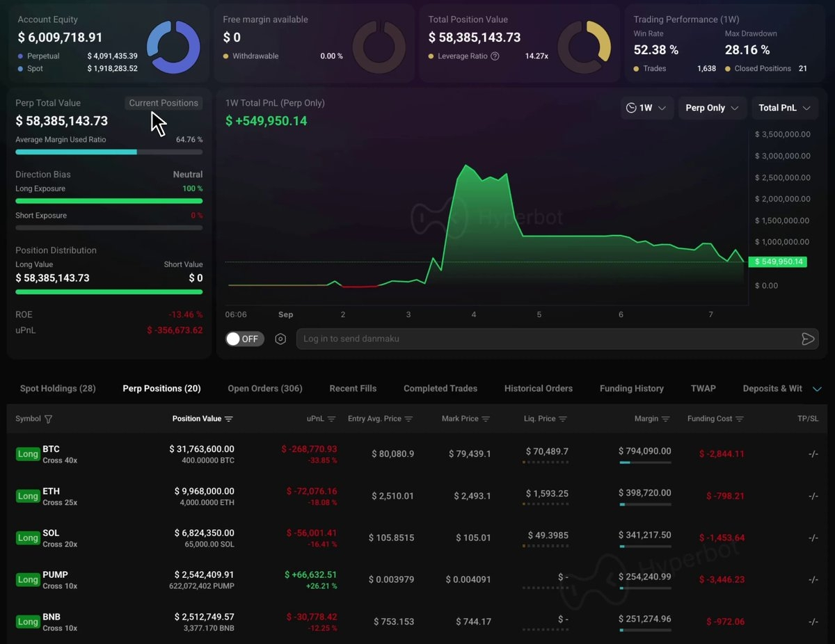The width and height of the screenshot is (835, 644).
Task: Switch to Open Orders (306) tab
Action: [265, 388]
